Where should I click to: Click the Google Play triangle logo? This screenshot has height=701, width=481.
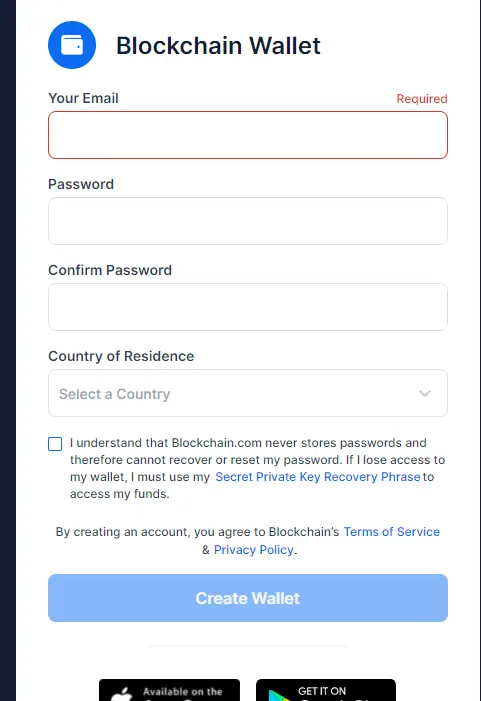pyautogui.click(x=279, y=696)
